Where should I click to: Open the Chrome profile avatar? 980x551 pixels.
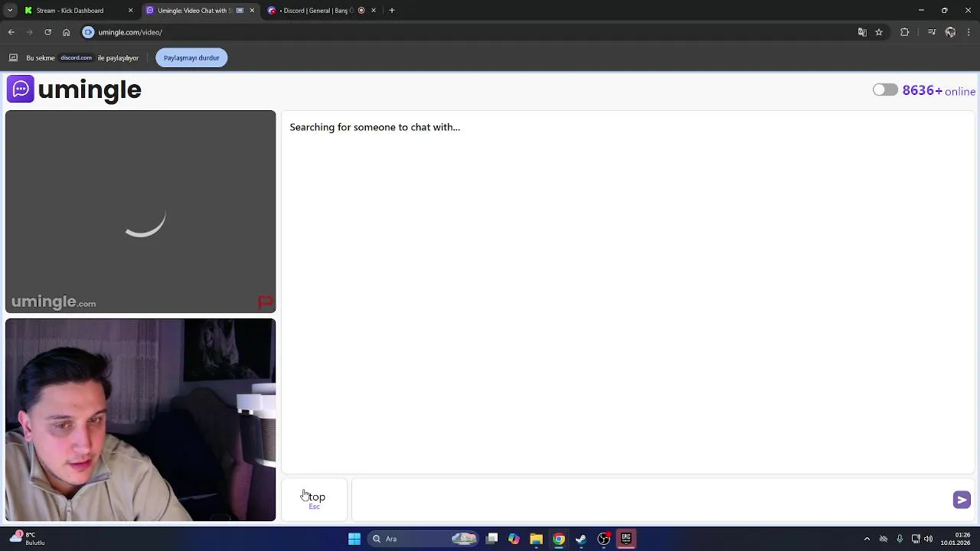950,32
